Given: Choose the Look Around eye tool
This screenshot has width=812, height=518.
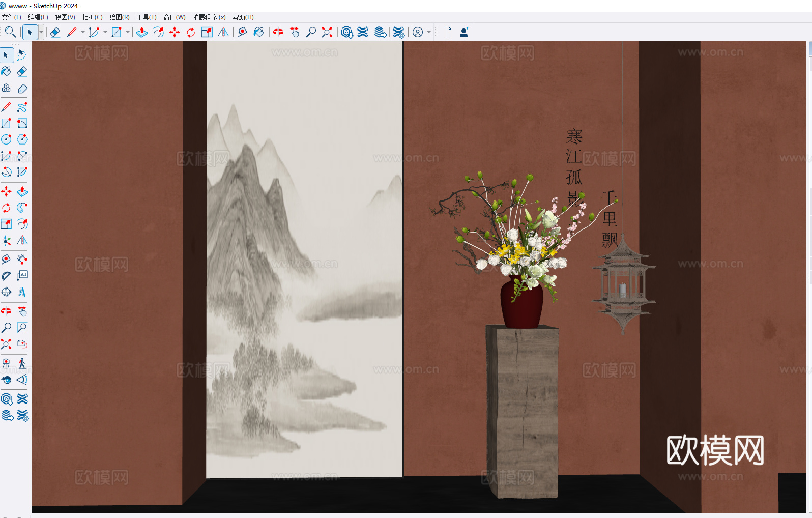Looking at the screenshot, I should (x=6, y=380).
